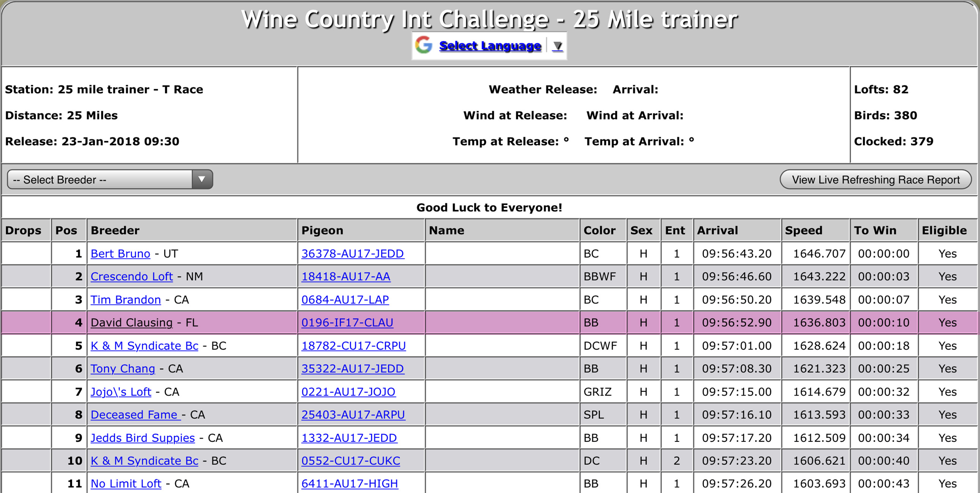Click pigeon 18782-CU17-CRPU link

click(x=354, y=346)
